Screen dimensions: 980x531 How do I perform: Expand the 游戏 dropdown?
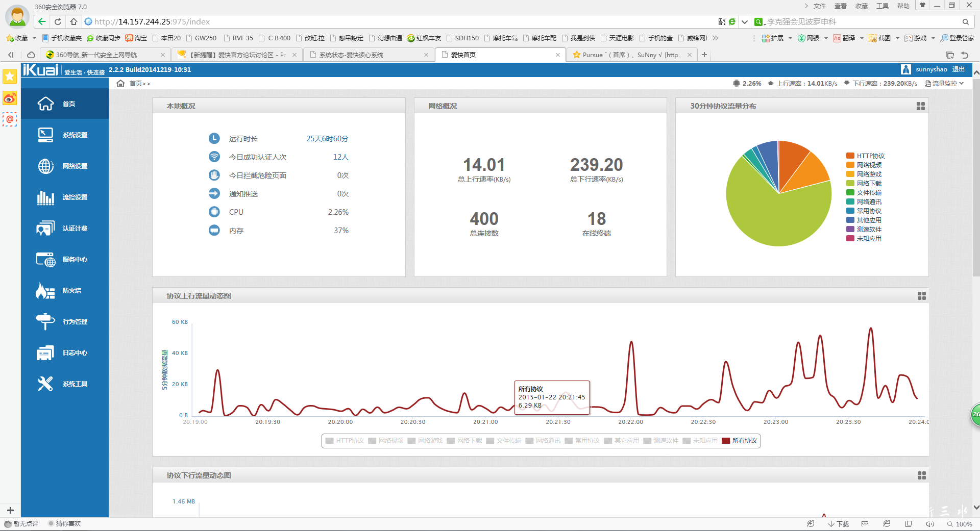tap(933, 38)
